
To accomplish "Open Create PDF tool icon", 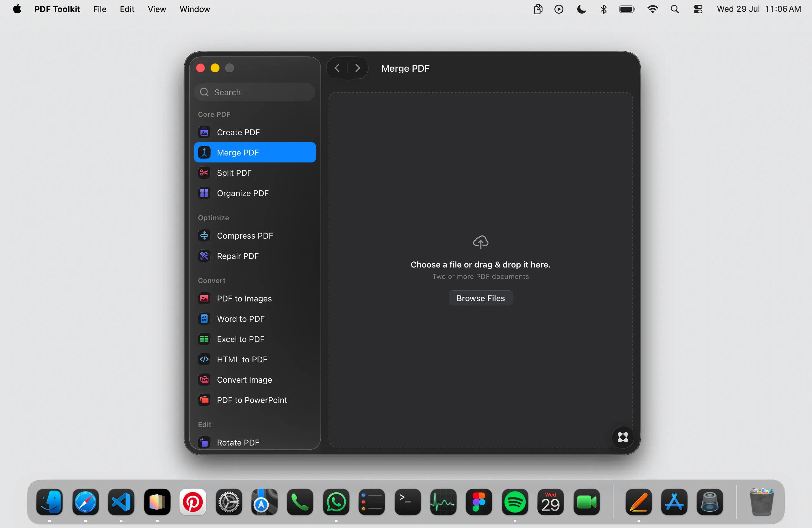I will (204, 132).
